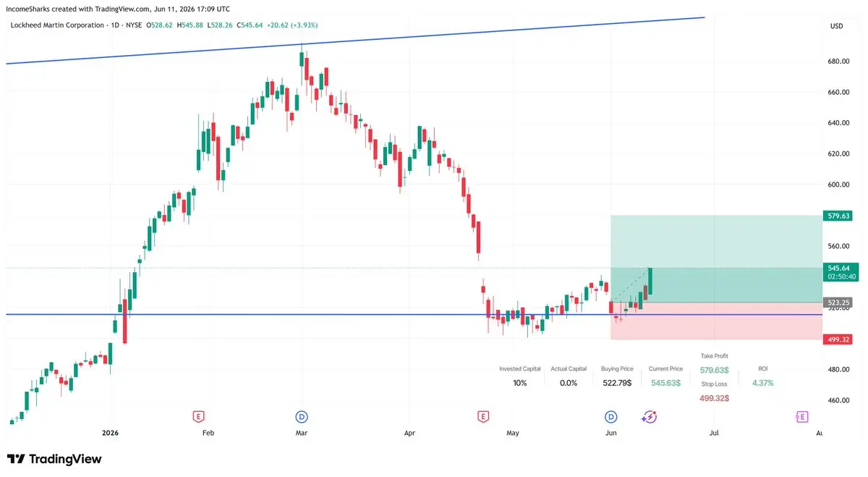The width and height of the screenshot is (868, 477).
Task: Click the Buying Price column header
Action: tap(617, 369)
